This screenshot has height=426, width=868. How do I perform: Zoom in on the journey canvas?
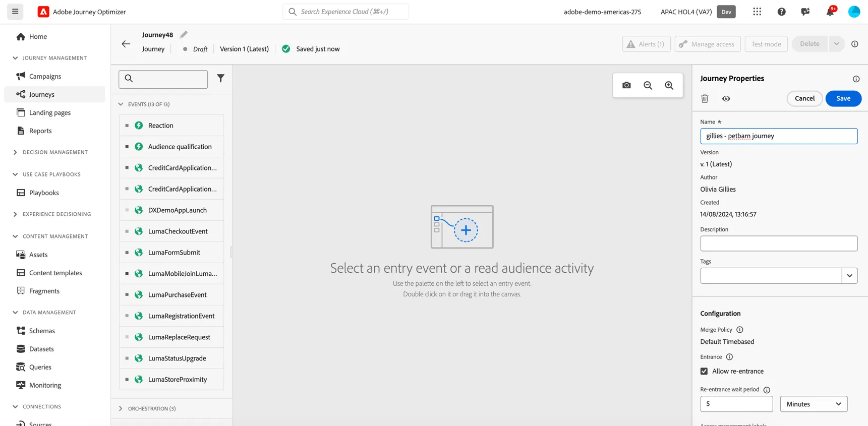tap(669, 85)
